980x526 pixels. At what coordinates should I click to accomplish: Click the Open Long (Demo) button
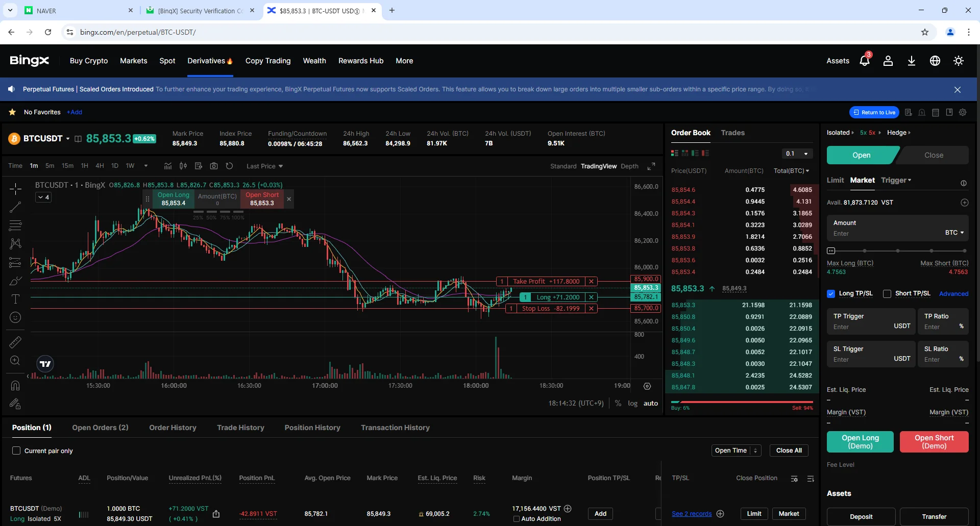tap(860, 442)
